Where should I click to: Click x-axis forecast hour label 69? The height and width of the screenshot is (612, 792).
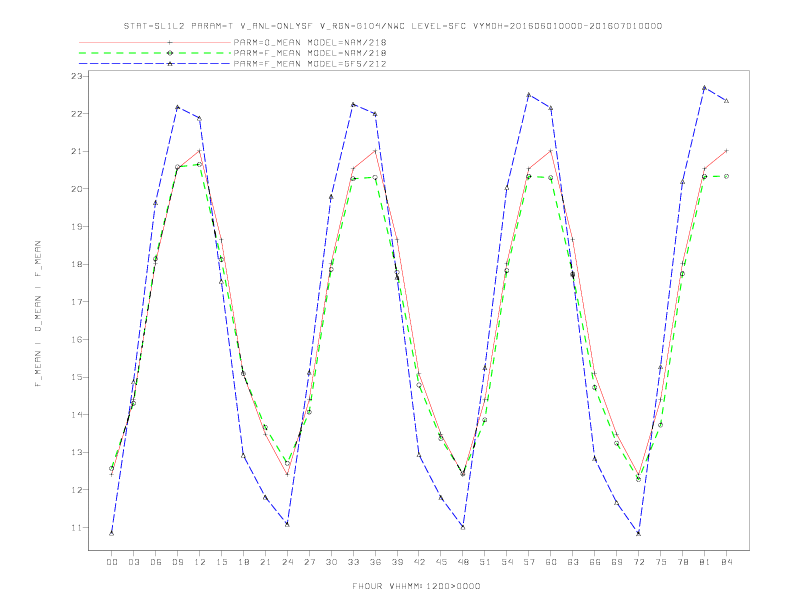[617, 562]
